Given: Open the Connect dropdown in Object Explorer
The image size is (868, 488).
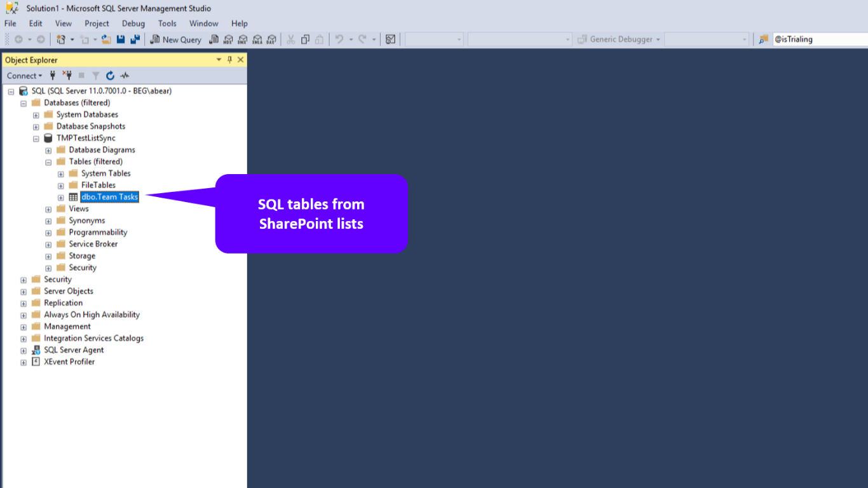Looking at the screenshot, I should (25, 76).
